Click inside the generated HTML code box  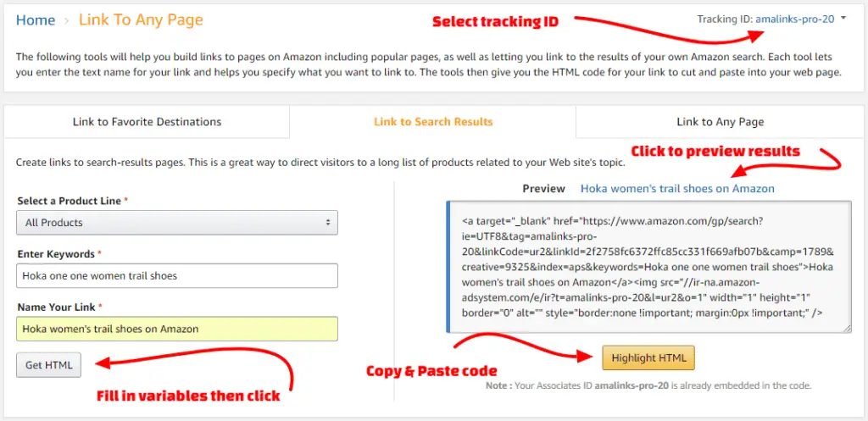coord(648,267)
